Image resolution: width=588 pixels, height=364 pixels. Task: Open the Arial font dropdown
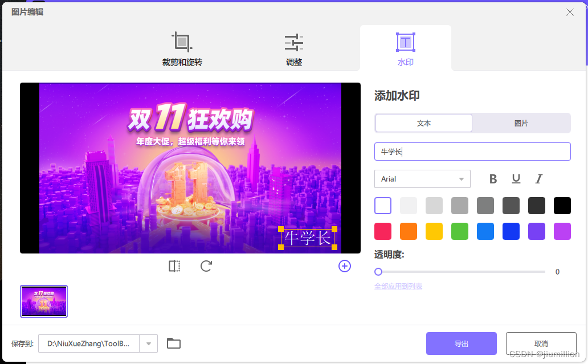tap(422, 179)
